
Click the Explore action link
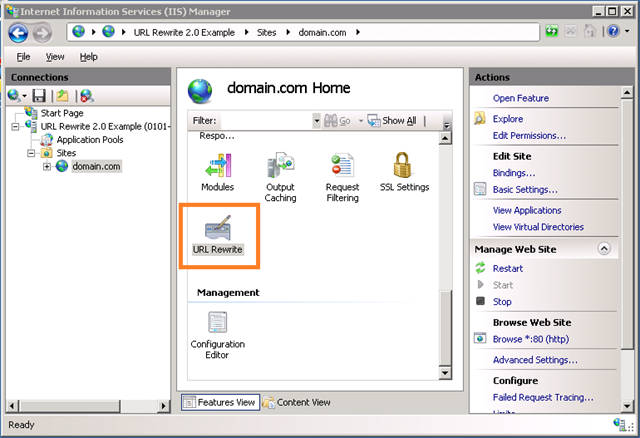tap(508, 119)
